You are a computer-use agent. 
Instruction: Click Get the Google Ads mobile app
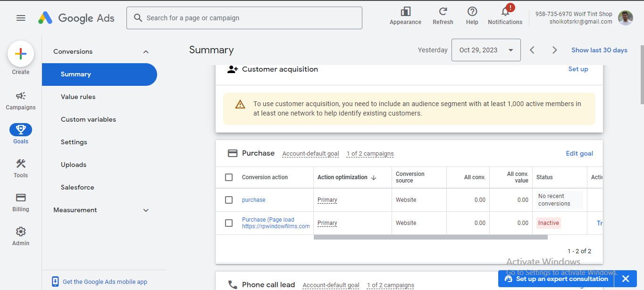coord(105,282)
